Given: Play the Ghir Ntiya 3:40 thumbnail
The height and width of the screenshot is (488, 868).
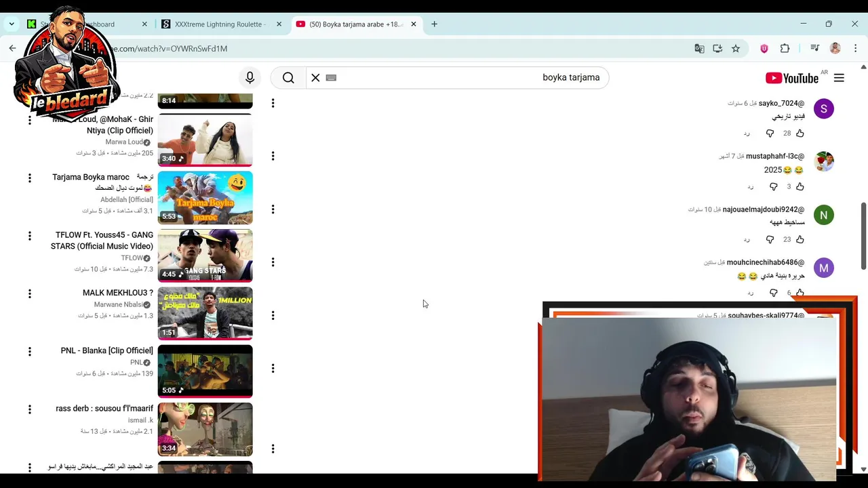Looking at the screenshot, I should point(205,140).
